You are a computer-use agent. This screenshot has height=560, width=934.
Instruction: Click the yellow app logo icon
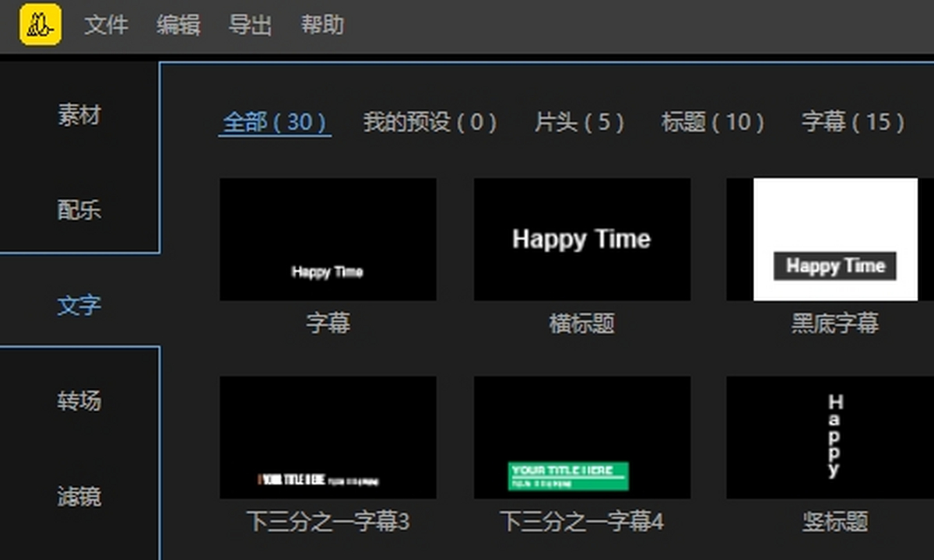pos(40,25)
